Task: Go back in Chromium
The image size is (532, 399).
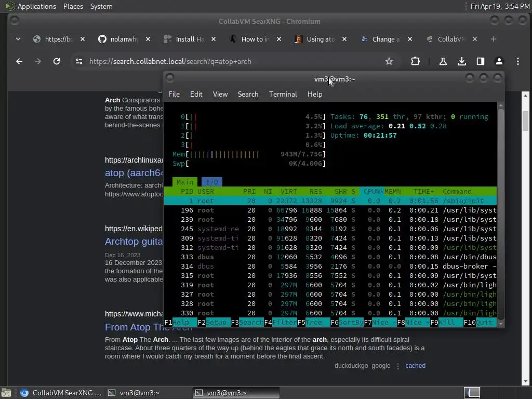Action: pyautogui.click(x=19, y=61)
